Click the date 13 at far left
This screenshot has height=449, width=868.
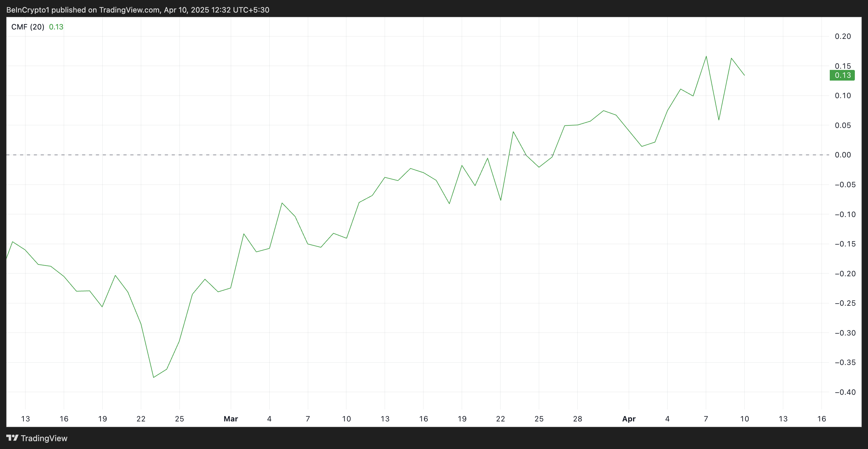[x=26, y=419]
